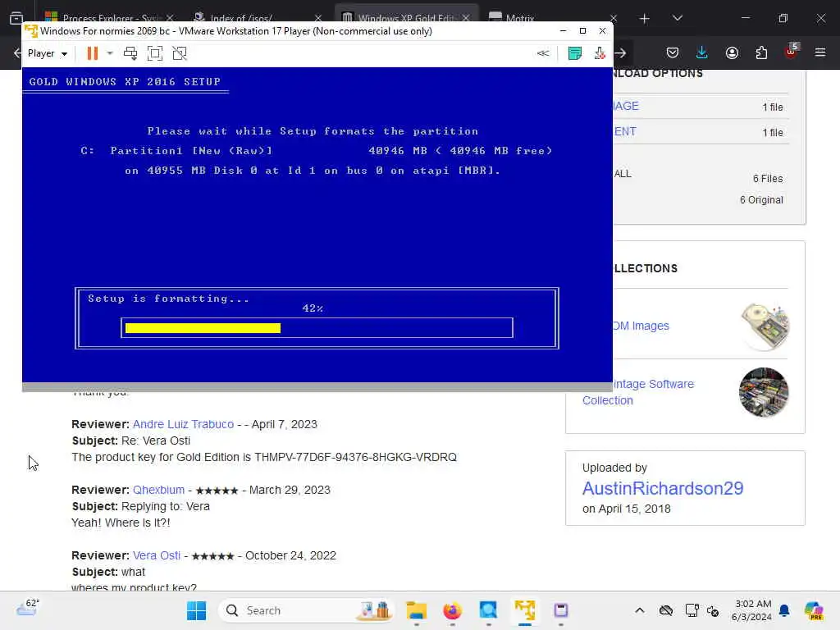Click the '6 Files' text
The image size is (840, 630).
pos(768,178)
